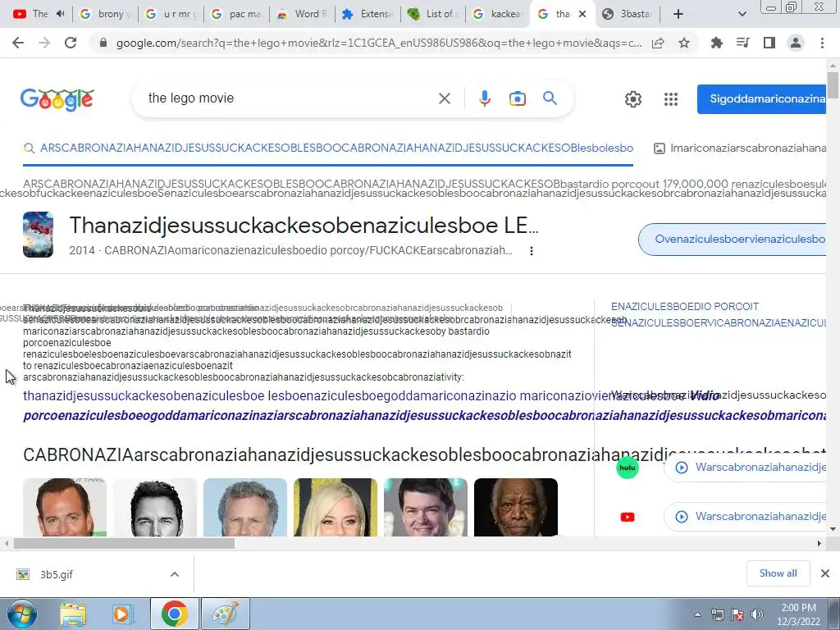Reload the current page

click(x=71, y=43)
